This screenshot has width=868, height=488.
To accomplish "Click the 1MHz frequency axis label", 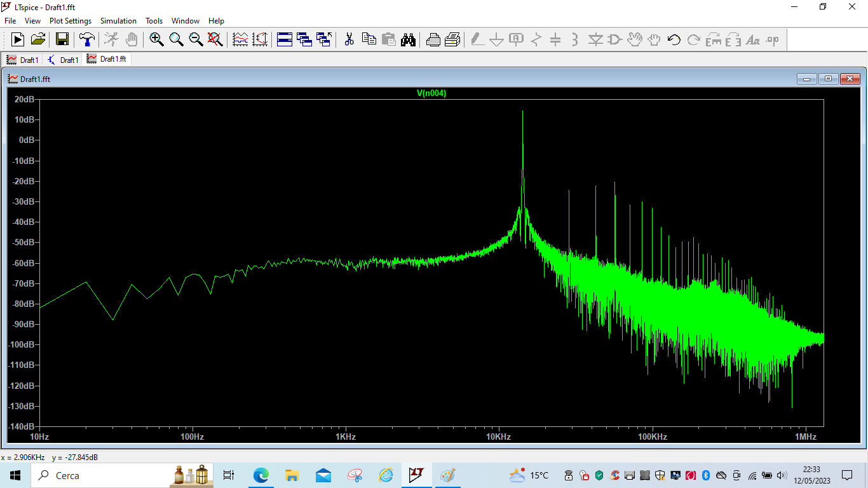I will [x=805, y=437].
